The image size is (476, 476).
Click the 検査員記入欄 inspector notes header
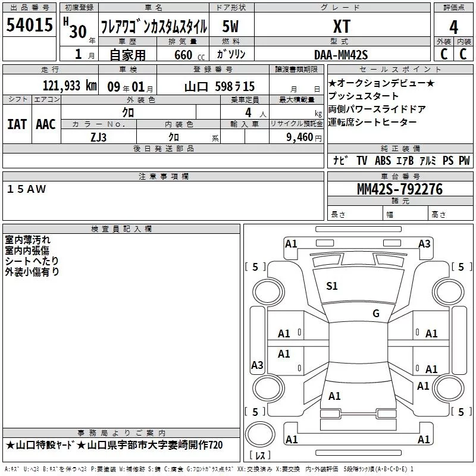coord(121,229)
